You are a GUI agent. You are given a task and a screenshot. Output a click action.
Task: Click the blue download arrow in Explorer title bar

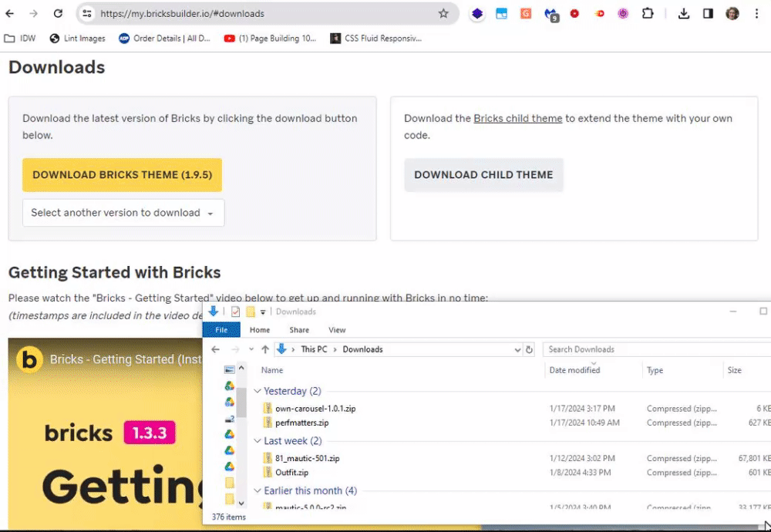pyautogui.click(x=214, y=311)
